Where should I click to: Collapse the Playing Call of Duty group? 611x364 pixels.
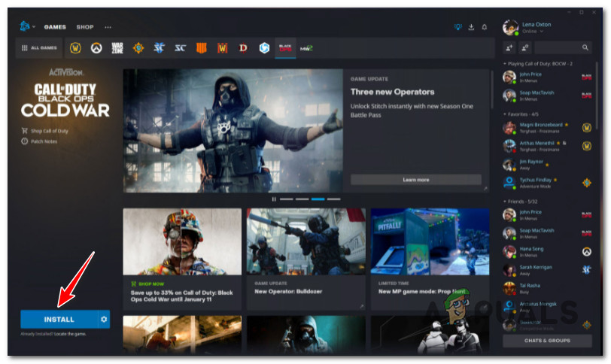505,64
